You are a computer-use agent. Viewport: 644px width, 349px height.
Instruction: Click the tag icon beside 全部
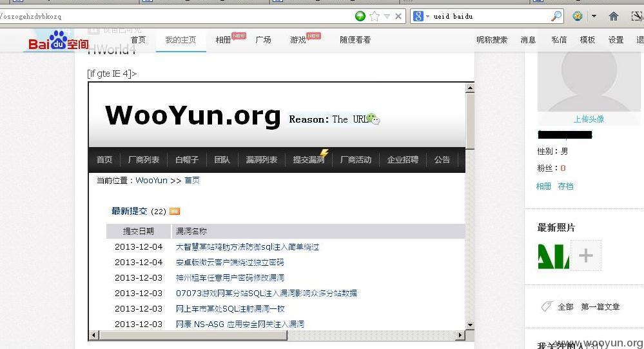[x=546, y=306]
